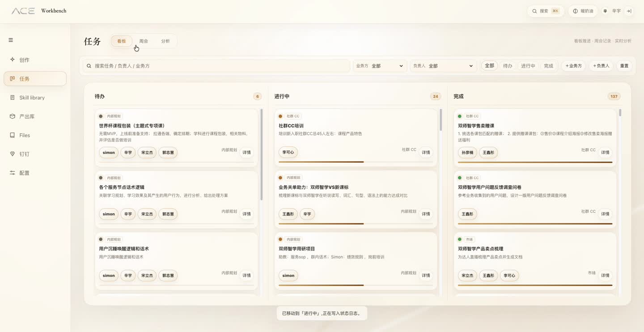Open 详情 for 双师智学售卖赠课 card
The height and width of the screenshot is (332, 644).
click(x=606, y=153)
